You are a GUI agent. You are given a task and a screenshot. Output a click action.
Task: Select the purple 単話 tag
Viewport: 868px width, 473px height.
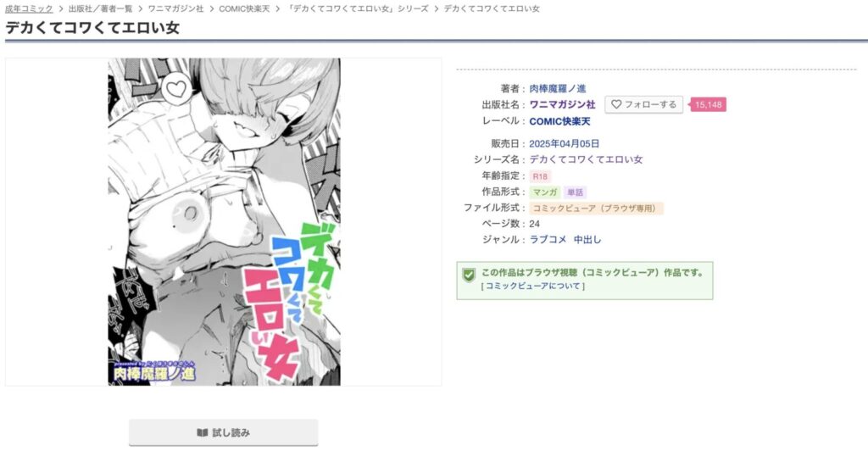point(576,192)
